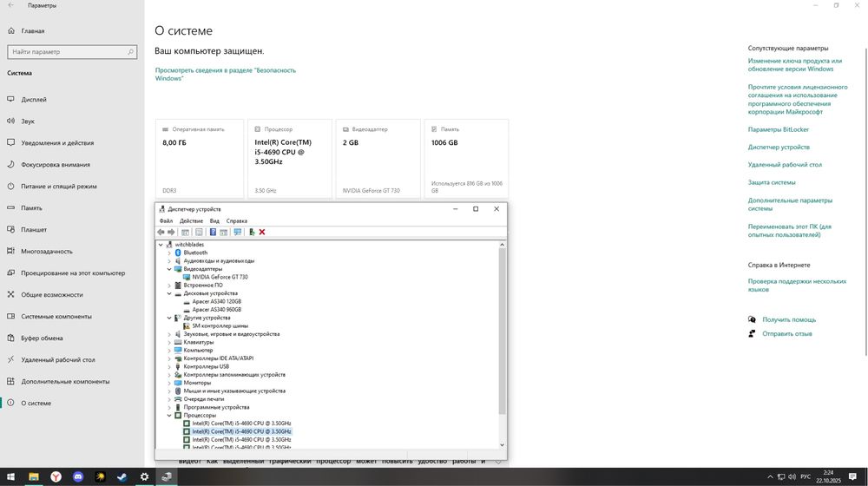Go to Главная in Settings
Viewport: 868px width, 486px height.
pyautogui.click(x=33, y=31)
